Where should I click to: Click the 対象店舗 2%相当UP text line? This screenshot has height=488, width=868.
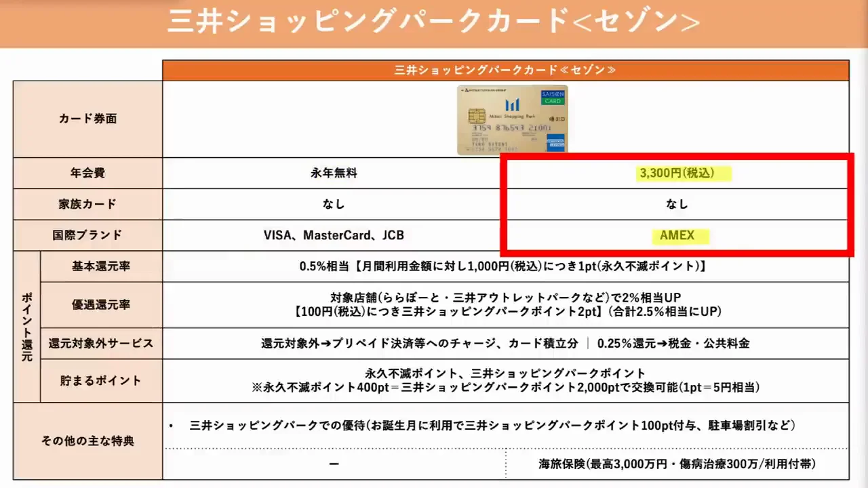(x=505, y=298)
